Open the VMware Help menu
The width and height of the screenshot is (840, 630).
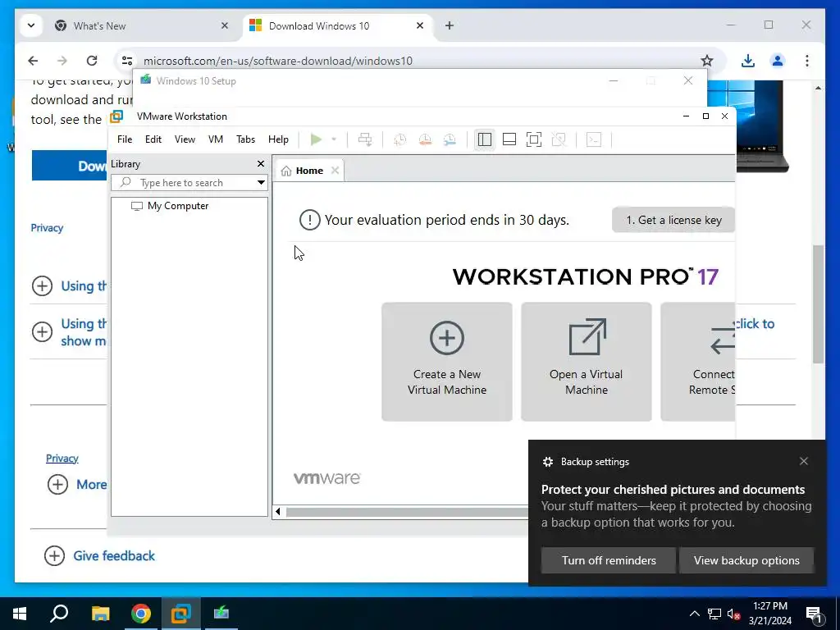coord(278,139)
